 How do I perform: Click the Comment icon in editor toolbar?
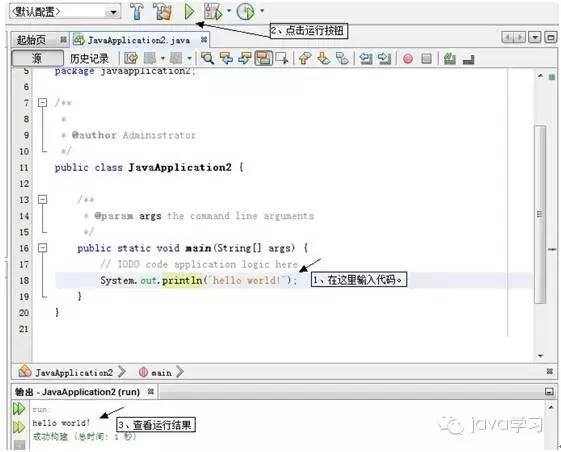tap(450, 58)
